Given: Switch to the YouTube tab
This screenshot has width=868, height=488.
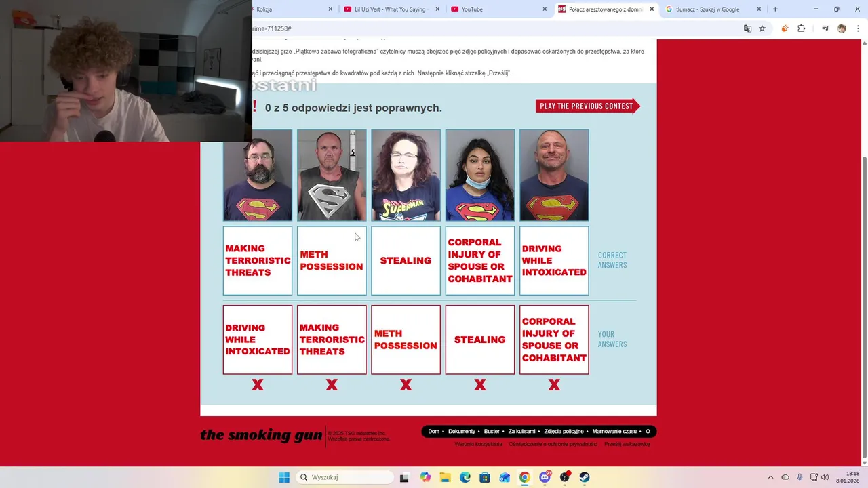Looking at the screenshot, I should [498, 9].
